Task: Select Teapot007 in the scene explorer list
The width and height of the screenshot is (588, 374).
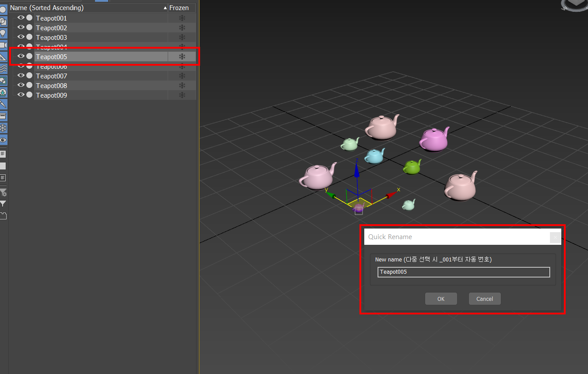Action: (51, 76)
